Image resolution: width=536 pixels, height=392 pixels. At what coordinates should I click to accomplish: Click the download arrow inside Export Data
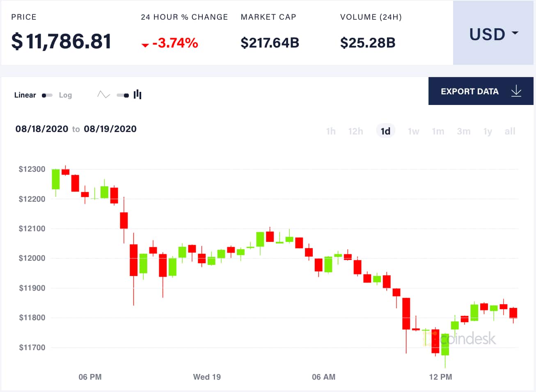tap(516, 91)
